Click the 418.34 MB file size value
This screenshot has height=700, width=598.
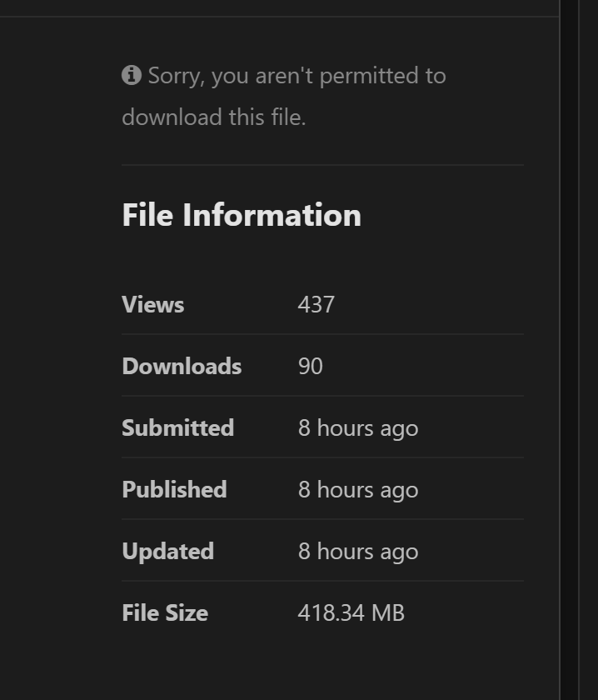pos(351,612)
